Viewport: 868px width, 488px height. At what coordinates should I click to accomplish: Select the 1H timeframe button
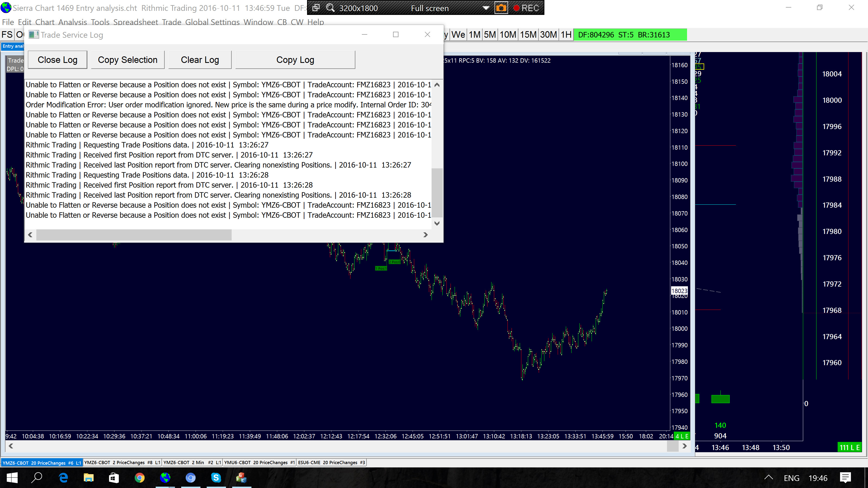[x=566, y=35]
